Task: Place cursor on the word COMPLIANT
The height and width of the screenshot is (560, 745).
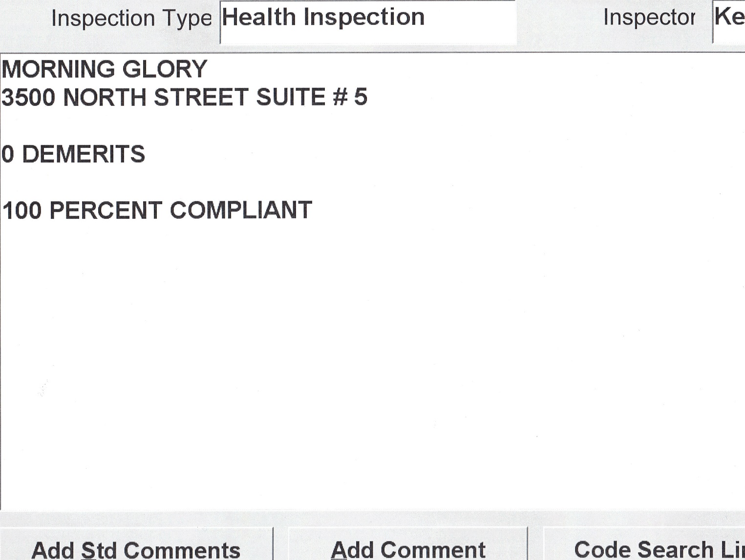Action: (x=240, y=210)
